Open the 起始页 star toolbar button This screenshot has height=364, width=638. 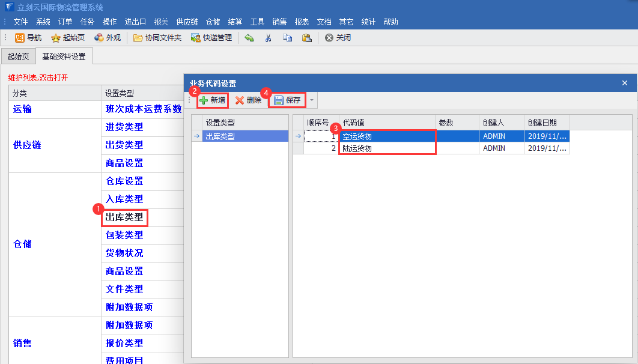67,38
